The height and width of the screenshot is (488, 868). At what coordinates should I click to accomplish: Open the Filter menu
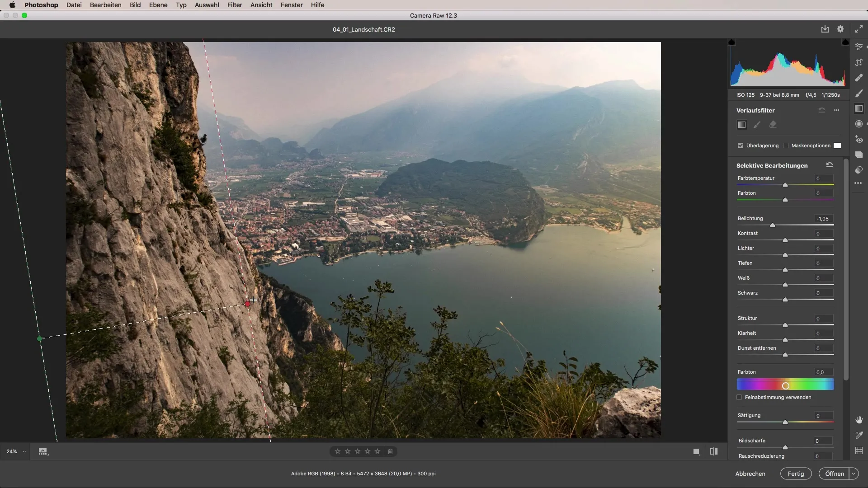point(235,5)
